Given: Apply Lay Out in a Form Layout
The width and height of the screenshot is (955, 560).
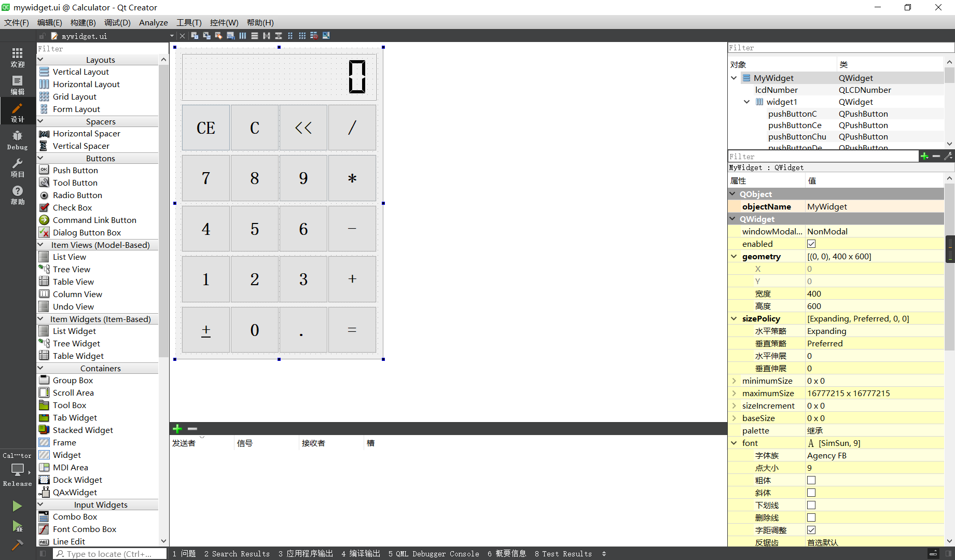Looking at the screenshot, I should [x=290, y=36].
